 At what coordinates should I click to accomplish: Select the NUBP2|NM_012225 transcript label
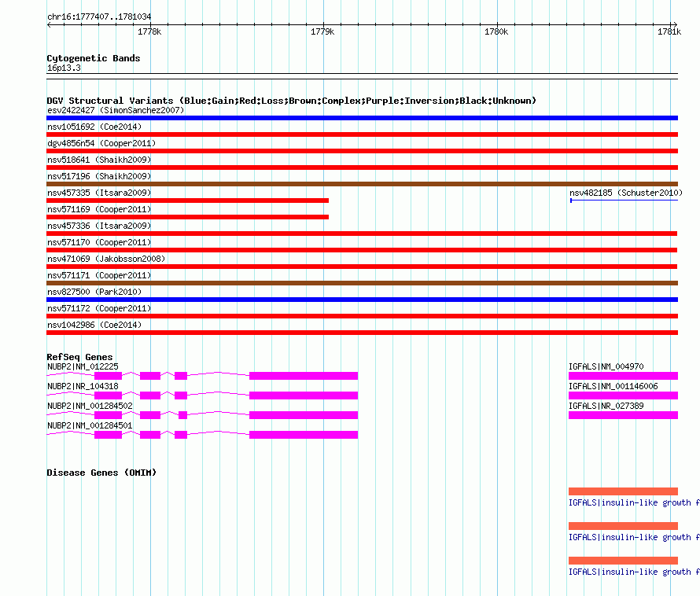(83, 366)
